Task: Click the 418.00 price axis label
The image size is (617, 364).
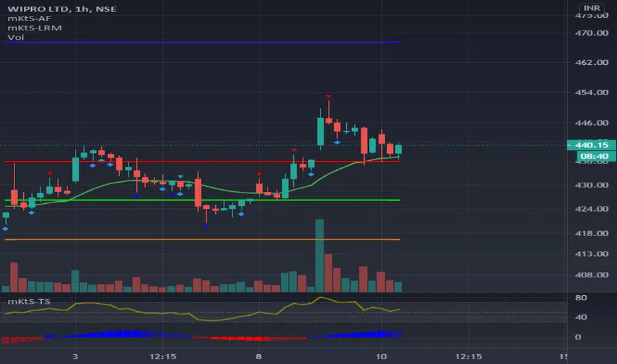Action: point(591,234)
